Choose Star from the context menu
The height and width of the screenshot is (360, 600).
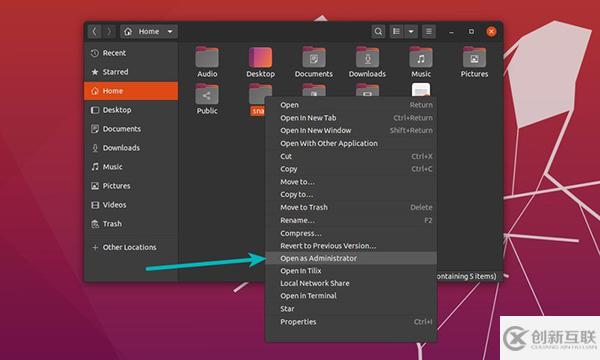coord(351,309)
